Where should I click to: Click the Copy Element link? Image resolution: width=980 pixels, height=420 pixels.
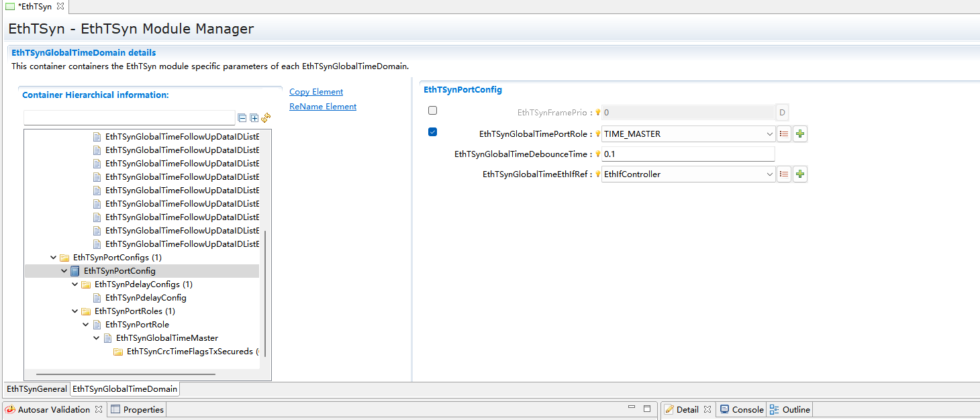(x=316, y=92)
